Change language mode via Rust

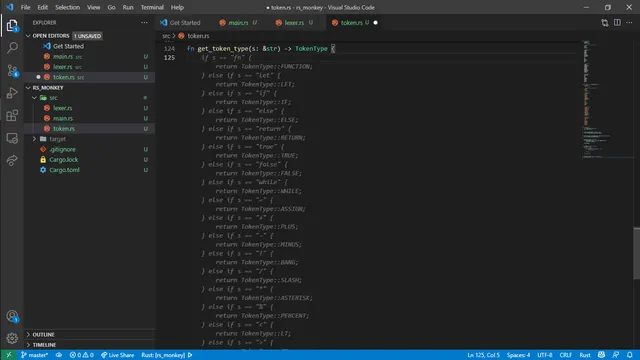pos(585,355)
